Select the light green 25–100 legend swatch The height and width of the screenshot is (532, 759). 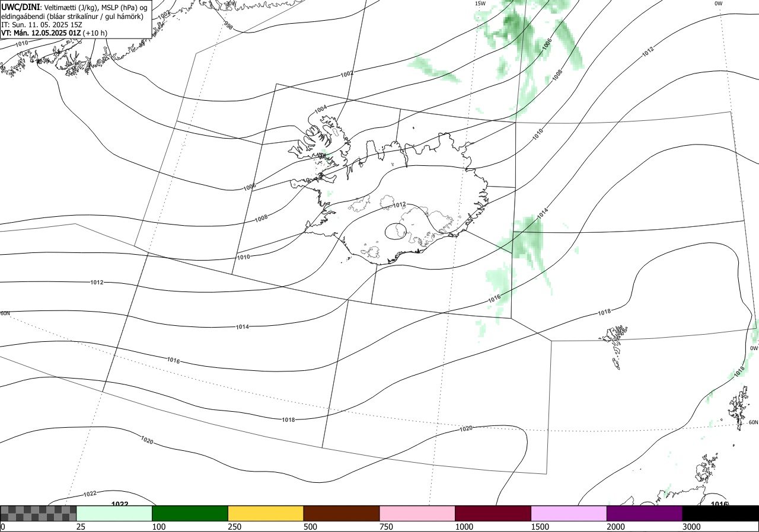click(114, 513)
